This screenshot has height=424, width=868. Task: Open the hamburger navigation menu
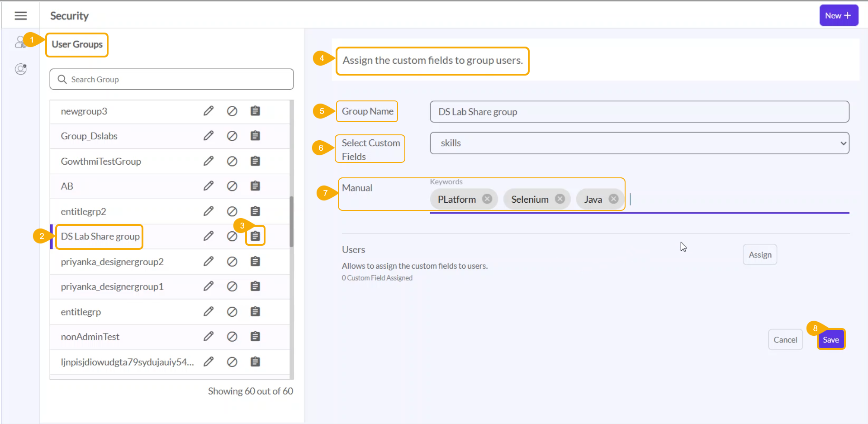21,16
